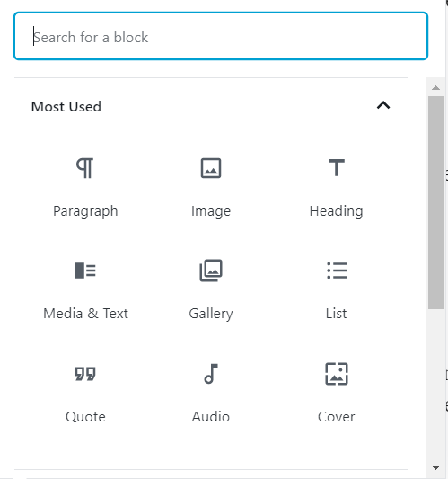Viewport: 448px width, 479px height.
Task: Select the Quote block icon
Action: (85, 373)
